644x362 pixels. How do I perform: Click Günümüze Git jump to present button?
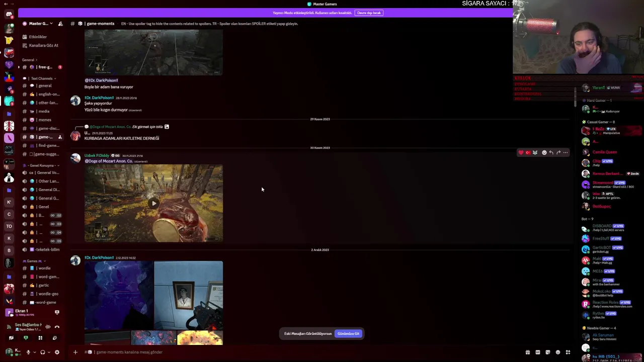[348, 333]
